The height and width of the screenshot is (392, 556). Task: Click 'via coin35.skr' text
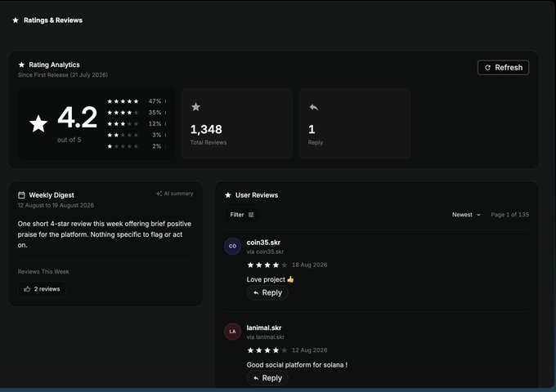point(265,252)
